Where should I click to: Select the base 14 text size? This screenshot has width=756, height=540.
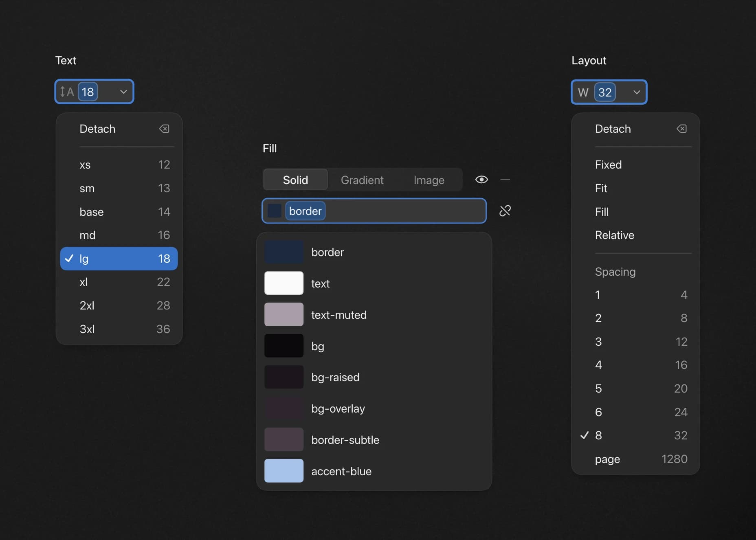coord(119,212)
